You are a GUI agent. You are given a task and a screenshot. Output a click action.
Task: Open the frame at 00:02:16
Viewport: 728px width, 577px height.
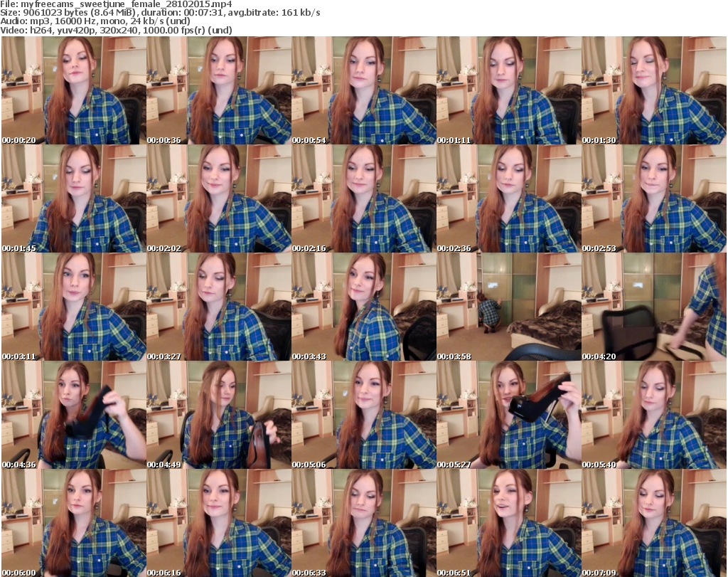coord(363,198)
